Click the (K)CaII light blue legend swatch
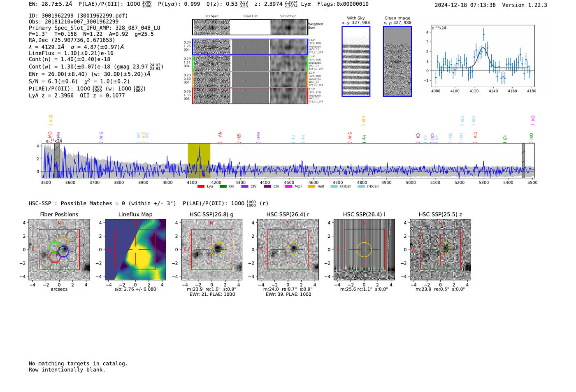Screen dimensions: 576x392 pyautogui.click(x=334, y=186)
